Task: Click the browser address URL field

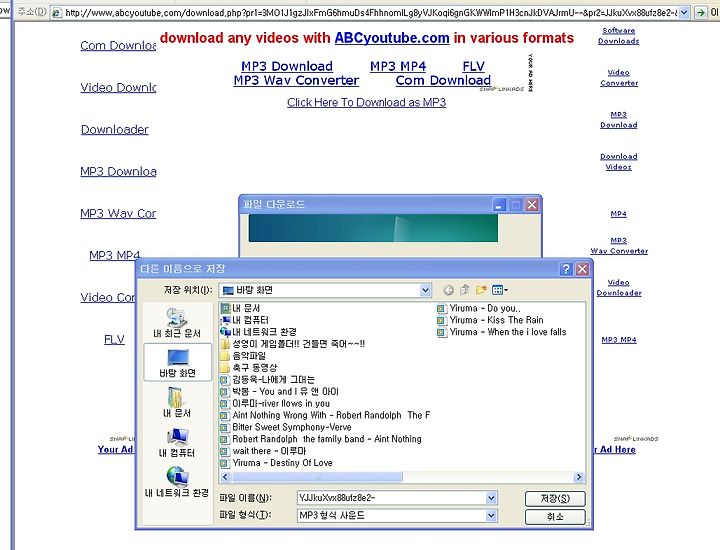Action: point(371,13)
